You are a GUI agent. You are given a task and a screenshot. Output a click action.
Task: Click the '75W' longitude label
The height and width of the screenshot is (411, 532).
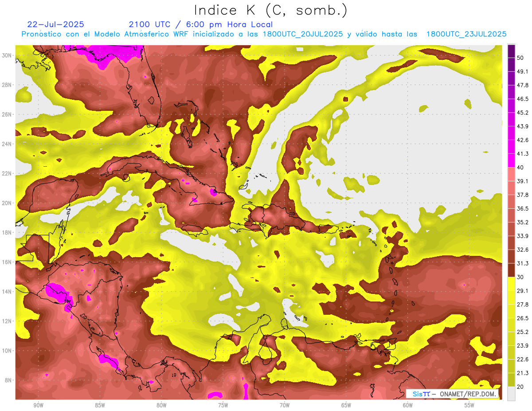[x=223, y=406]
